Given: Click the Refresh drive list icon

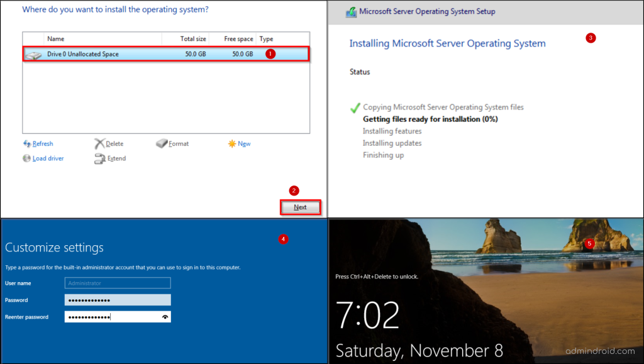Looking at the screenshot, I should [26, 143].
